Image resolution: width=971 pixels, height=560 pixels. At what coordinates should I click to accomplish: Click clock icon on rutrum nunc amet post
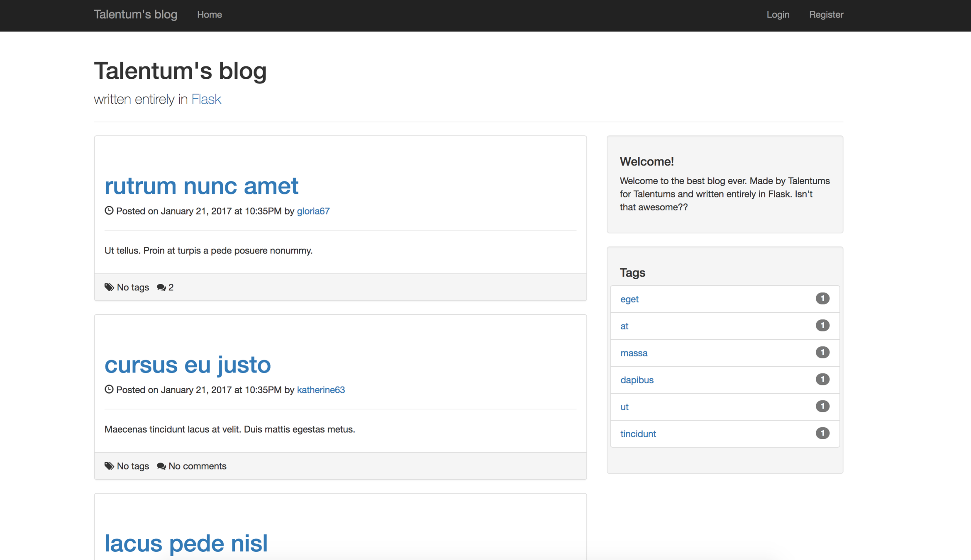[x=109, y=210]
